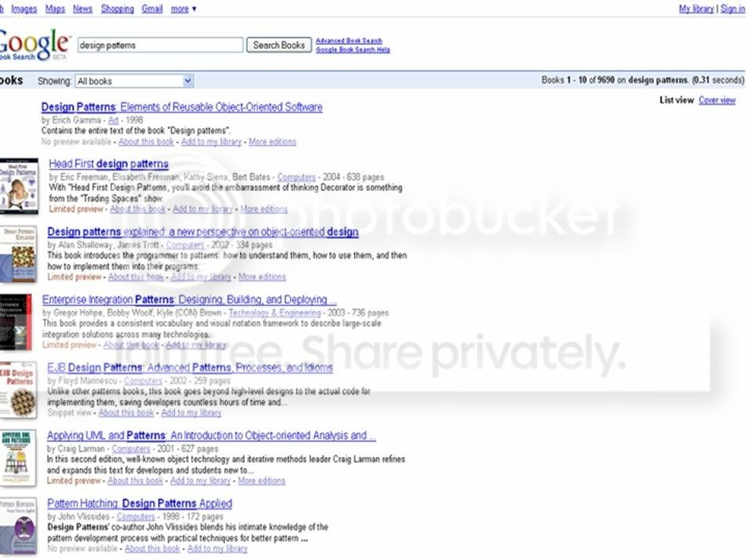
Task: Click Computers category for Craig Larman's book
Action: pyautogui.click(x=131, y=449)
